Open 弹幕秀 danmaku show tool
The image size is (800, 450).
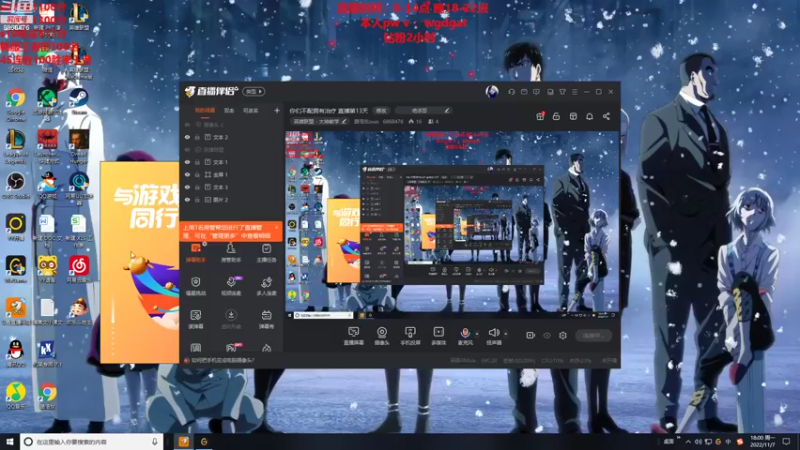tap(266, 319)
